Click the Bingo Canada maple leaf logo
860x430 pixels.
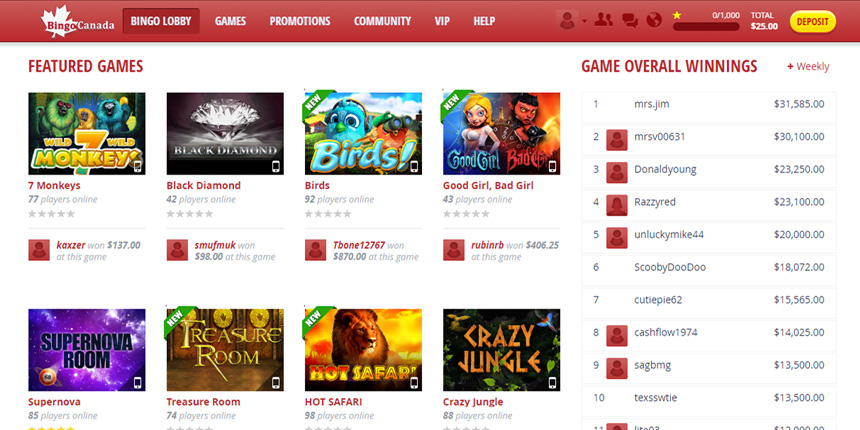point(77,21)
